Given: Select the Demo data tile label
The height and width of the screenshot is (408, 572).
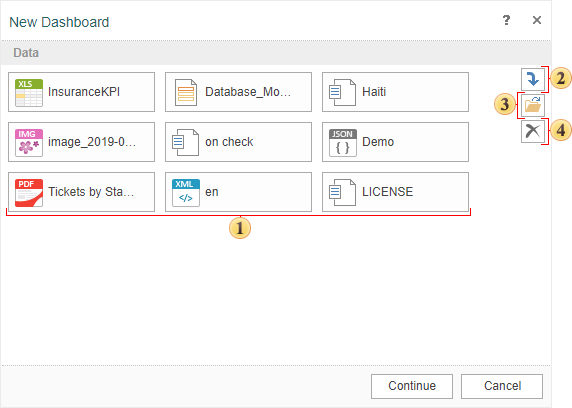Looking at the screenshot, I should click(378, 142).
